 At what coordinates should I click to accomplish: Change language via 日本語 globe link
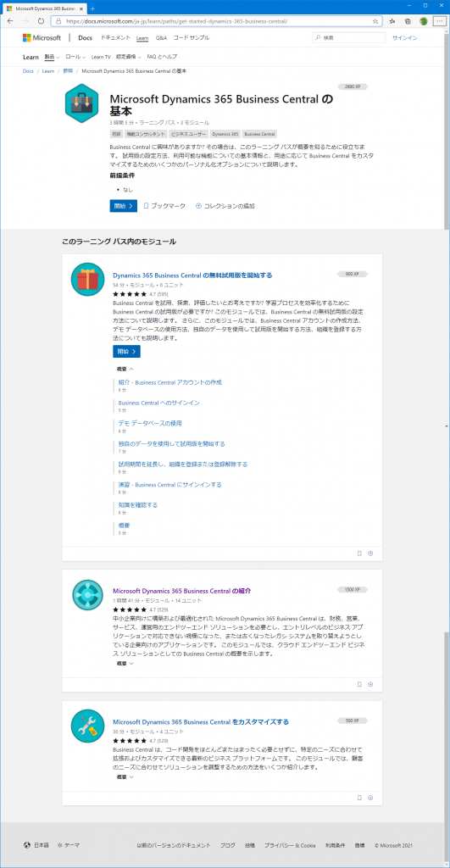(x=36, y=845)
